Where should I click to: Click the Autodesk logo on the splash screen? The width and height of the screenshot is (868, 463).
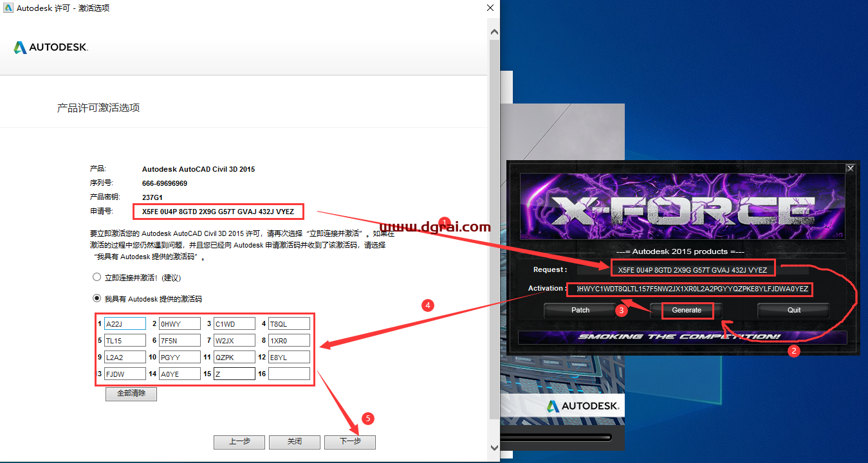[583, 406]
